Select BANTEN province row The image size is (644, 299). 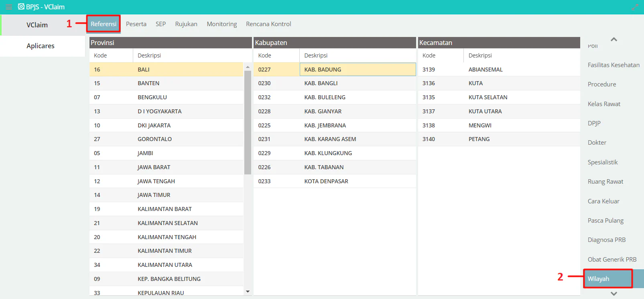pos(167,83)
